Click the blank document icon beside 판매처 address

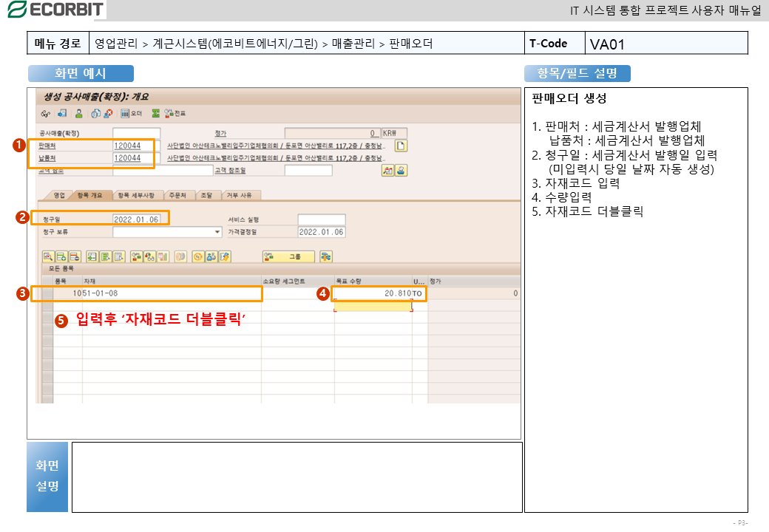pyautogui.click(x=401, y=146)
